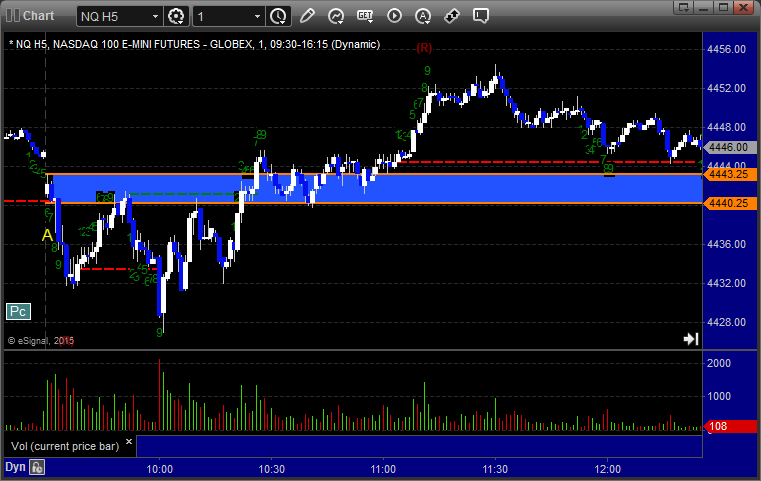The height and width of the screenshot is (481, 761).
Task: Click the yellow 'A' annotation on chart
Action: [47, 235]
